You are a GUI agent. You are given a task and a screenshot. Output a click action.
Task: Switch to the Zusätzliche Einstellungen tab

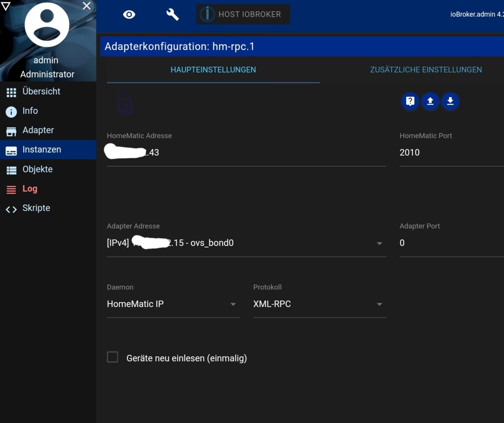(426, 70)
